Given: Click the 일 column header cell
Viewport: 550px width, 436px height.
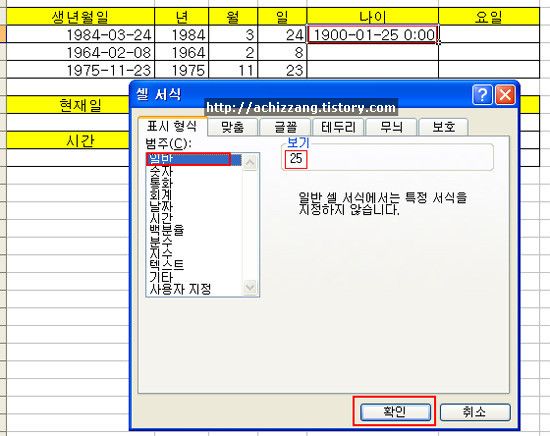Looking at the screenshot, I should coord(282,16).
